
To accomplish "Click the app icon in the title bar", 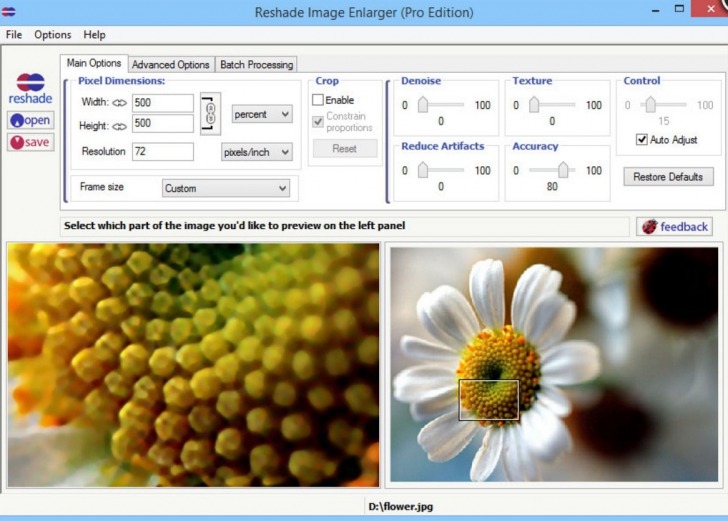I will click(8, 12).
